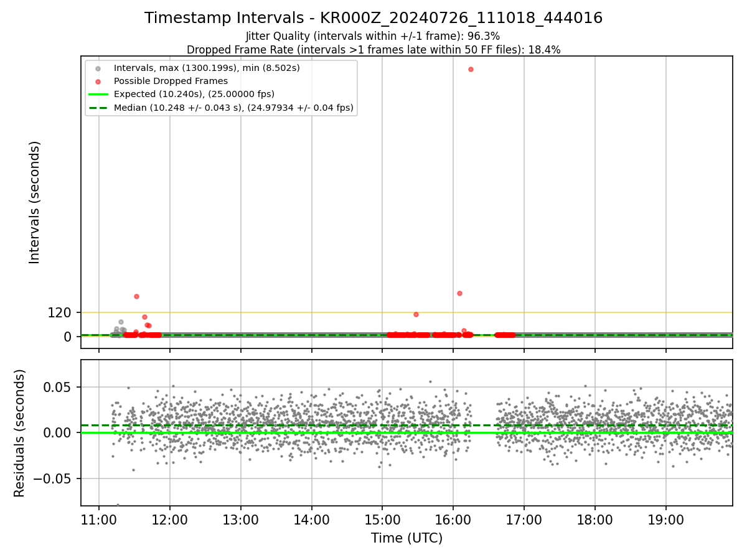Click the gray marker beside 'Intervals' in legend
Image resolution: width=747 pixels, height=560 pixels.
pos(98,68)
